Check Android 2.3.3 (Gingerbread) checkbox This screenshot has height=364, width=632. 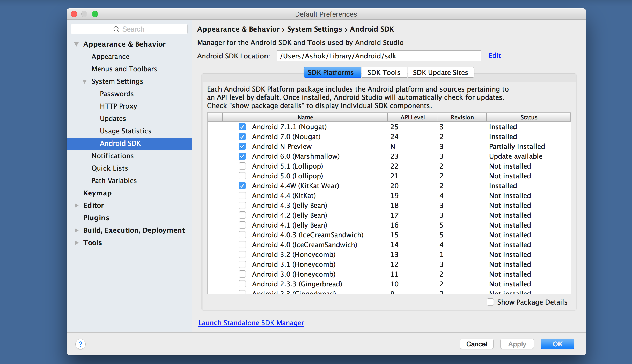pos(242,284)
